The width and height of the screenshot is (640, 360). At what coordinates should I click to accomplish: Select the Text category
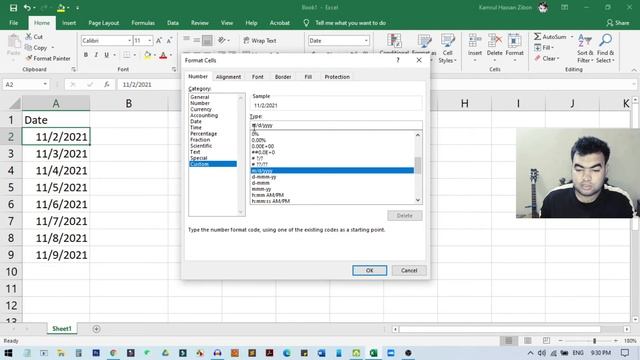pyautogui.click(x=195, y=152)
